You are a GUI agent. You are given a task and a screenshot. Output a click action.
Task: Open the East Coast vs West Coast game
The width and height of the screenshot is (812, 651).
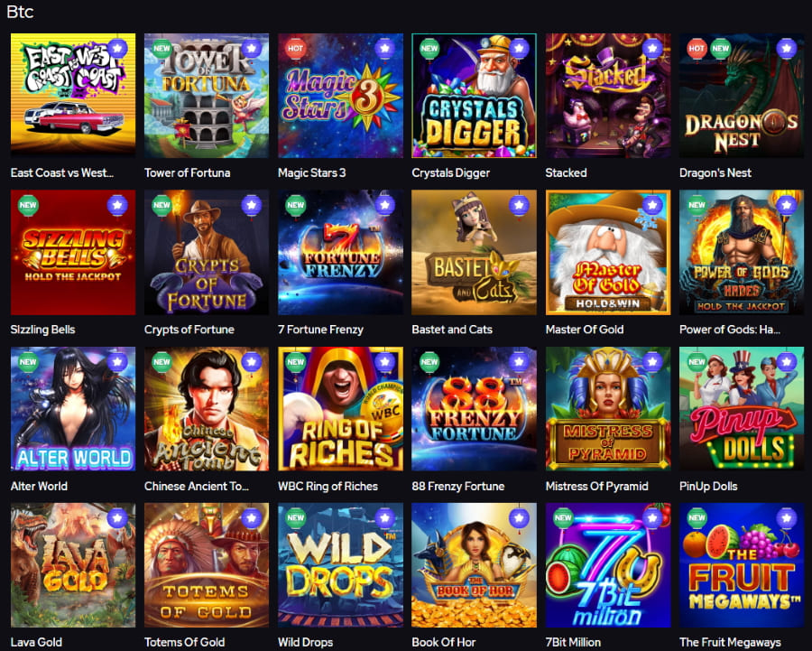(73, 96)
